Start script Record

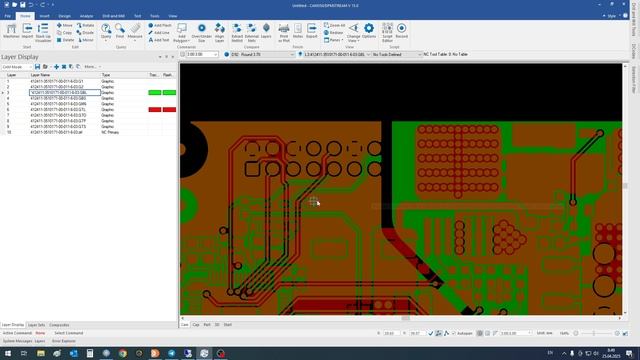pos(402,31)
